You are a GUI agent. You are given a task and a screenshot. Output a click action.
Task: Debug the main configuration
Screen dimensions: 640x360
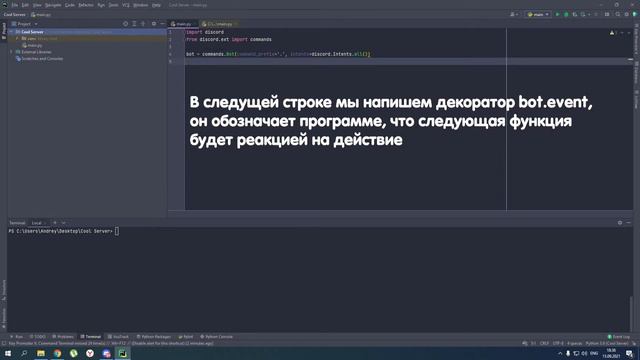pyautogui.click(x=566, y=14)
